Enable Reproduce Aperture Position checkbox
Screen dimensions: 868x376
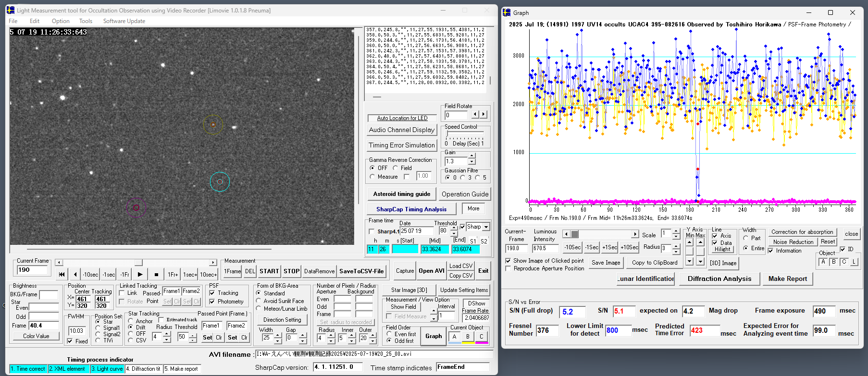(x=508, y=268)
